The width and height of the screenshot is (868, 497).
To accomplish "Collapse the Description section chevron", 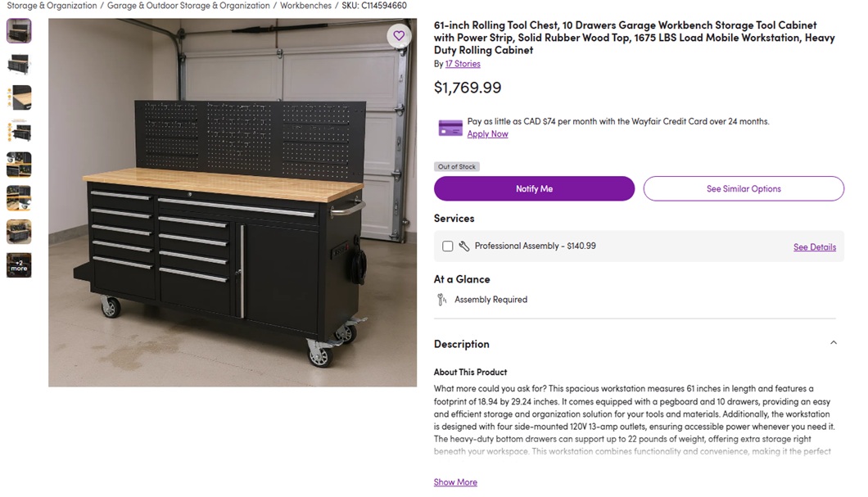I will (x=834, y=343).
